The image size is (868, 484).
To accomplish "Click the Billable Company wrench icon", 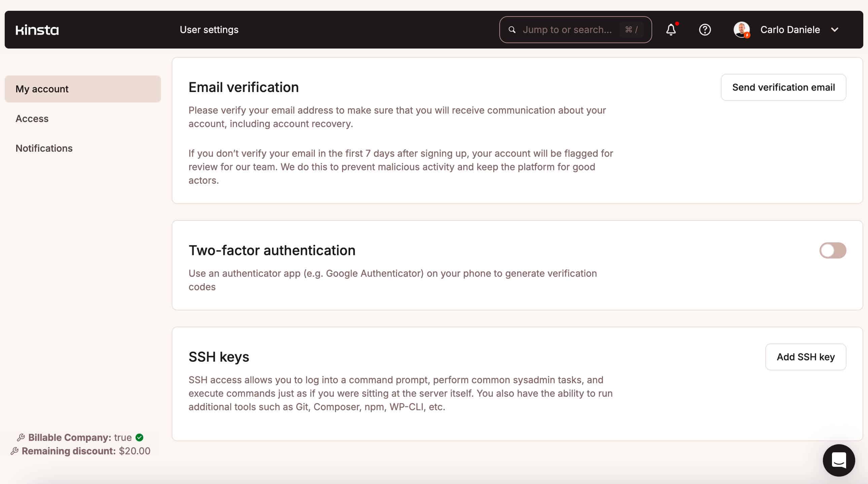I will [21, 437].
